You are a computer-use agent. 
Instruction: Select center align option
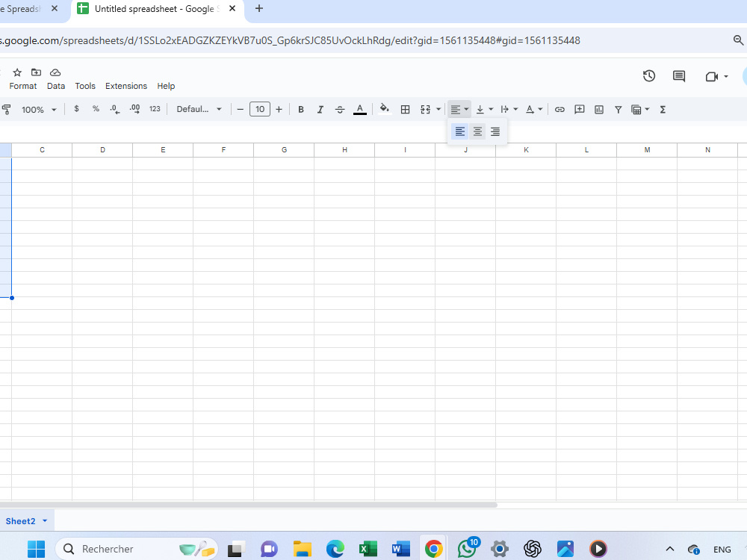pos(477,131)
